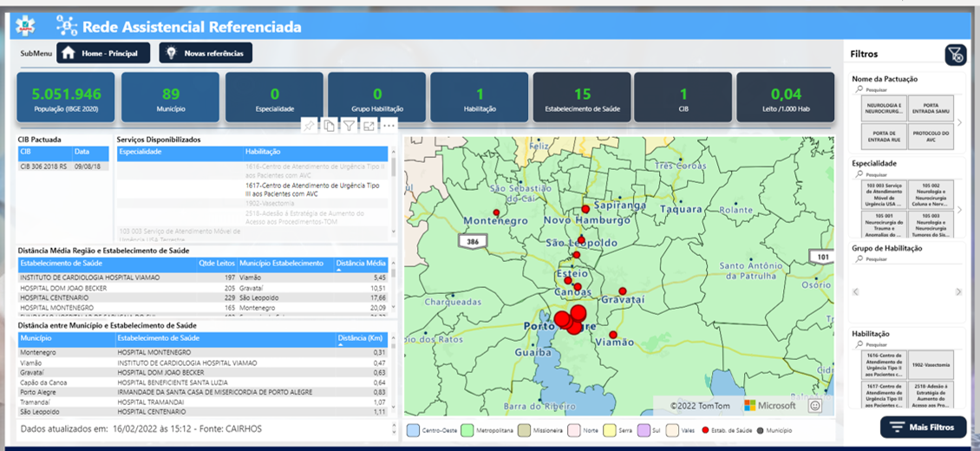Toggle the PROTOCOLO DO AVC slicer tile
This screenshot has height=451, width=980.
click(930, 137)
